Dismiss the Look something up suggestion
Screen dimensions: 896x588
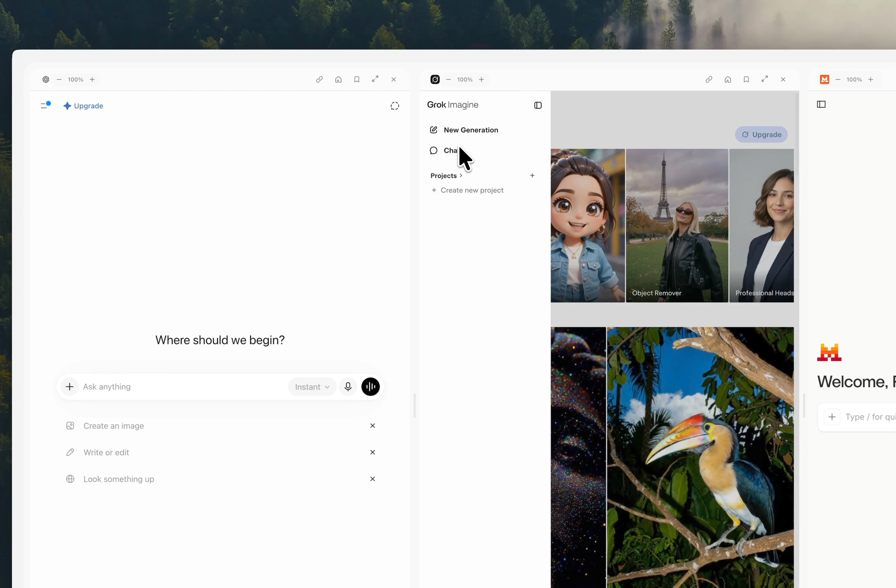coord(373,479)
